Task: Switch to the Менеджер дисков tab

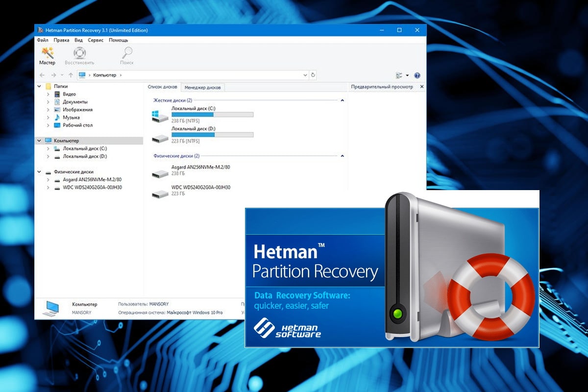Action: pyautogui.click(x=203, y=88)
